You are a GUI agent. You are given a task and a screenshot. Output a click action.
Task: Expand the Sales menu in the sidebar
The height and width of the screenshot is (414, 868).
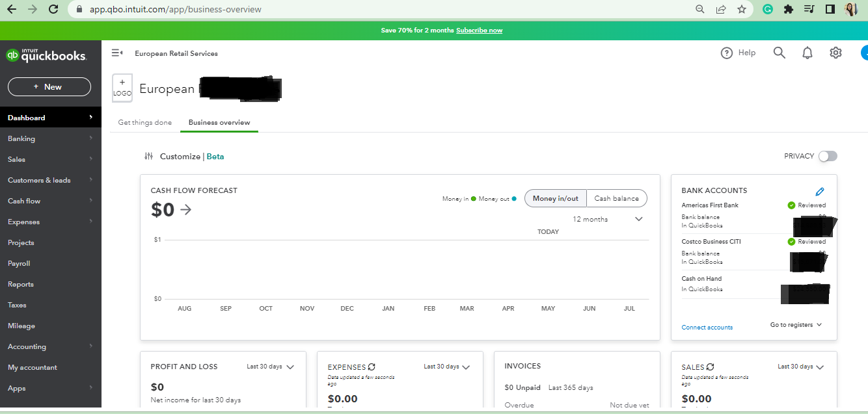click(51, 159)
